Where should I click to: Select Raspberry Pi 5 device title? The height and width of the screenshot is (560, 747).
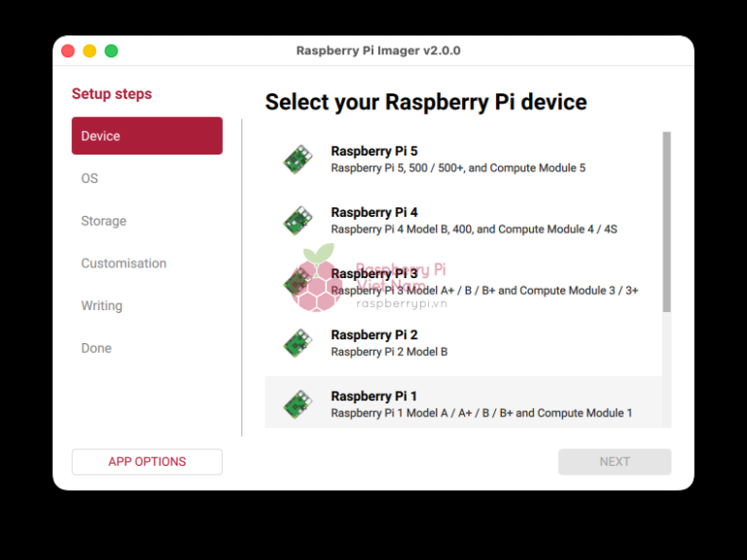coord(374,152)
